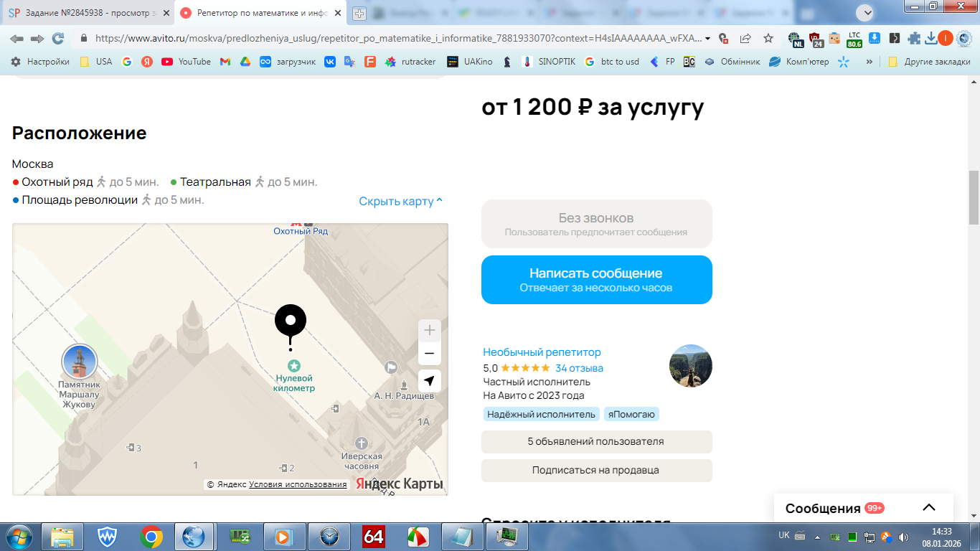Select the Нулевой километр star marker

[294, 366]
